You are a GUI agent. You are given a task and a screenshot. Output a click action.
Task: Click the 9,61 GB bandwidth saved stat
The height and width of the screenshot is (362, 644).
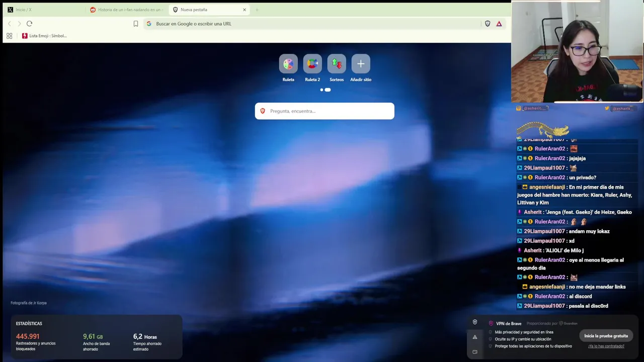(x=97, y=341)
